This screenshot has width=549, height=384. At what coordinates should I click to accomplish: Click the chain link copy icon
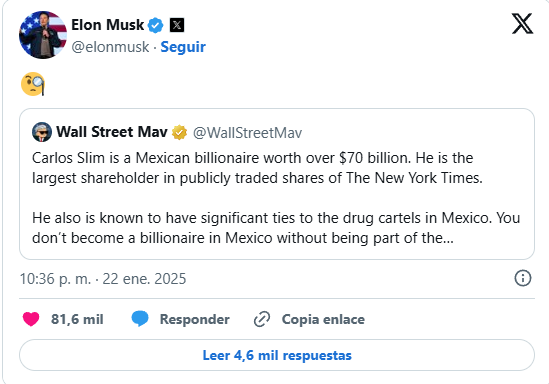pos(262,319)
